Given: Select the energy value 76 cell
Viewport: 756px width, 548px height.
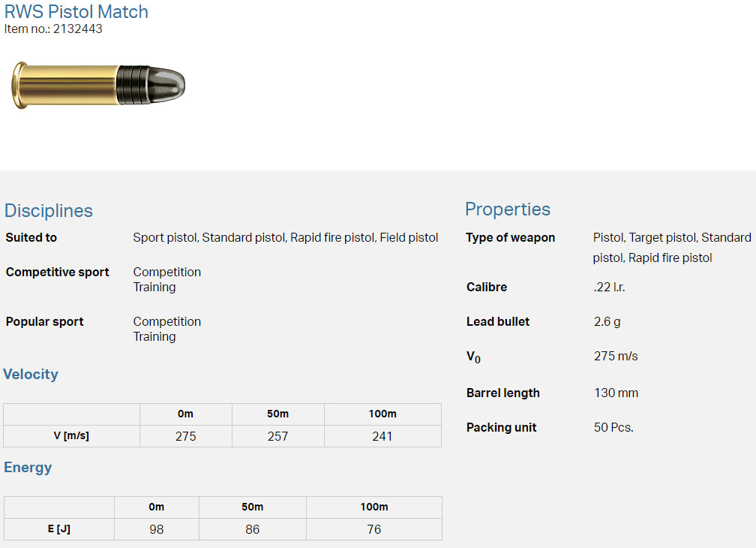Looking at the screenshot, I should pos(373,529).
